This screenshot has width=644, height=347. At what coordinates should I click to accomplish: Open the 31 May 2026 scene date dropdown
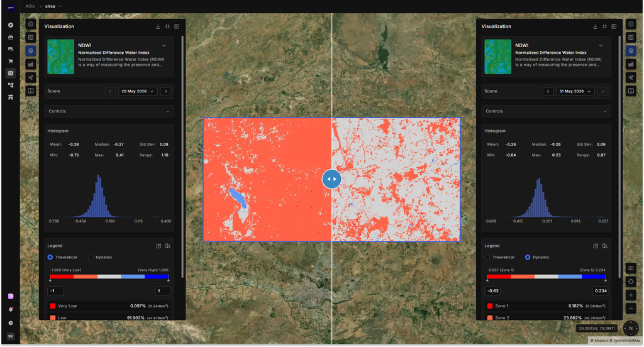(575, 91)
